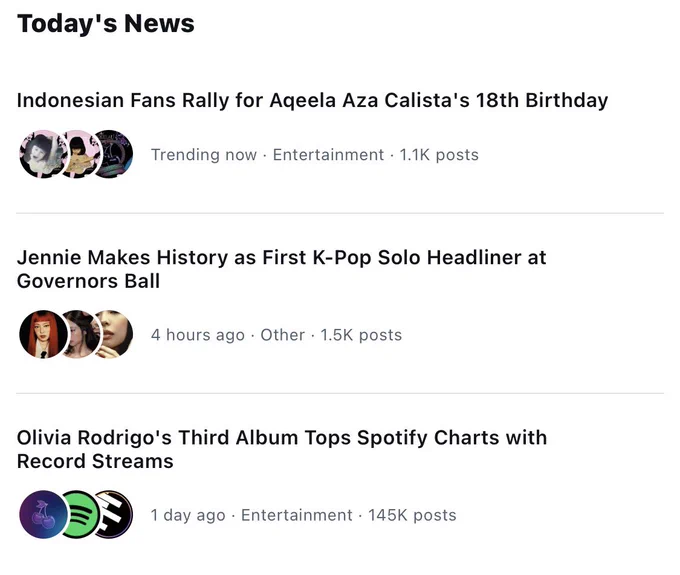Click the Today's News heading
The image size is (680, 575).
106,23
